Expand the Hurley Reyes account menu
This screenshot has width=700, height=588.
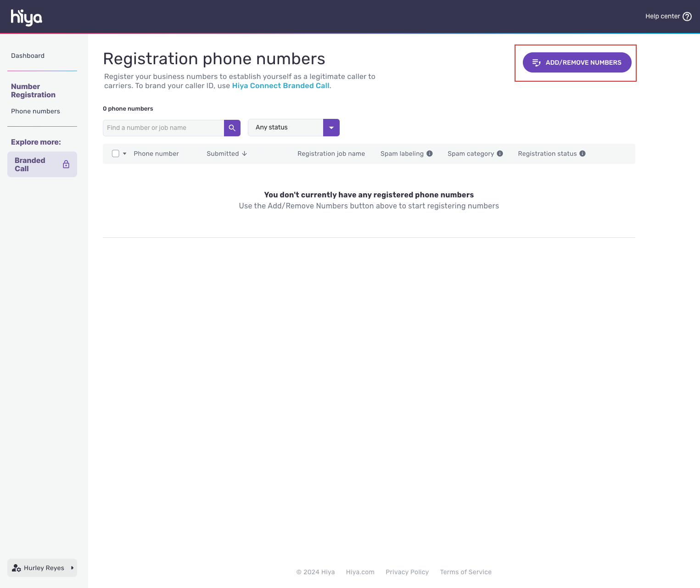coord(72,568)
